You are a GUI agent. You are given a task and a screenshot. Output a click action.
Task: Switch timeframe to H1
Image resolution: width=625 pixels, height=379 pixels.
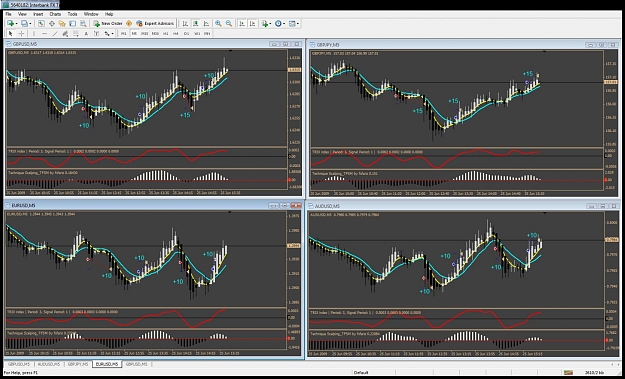[x=165, y=33]
